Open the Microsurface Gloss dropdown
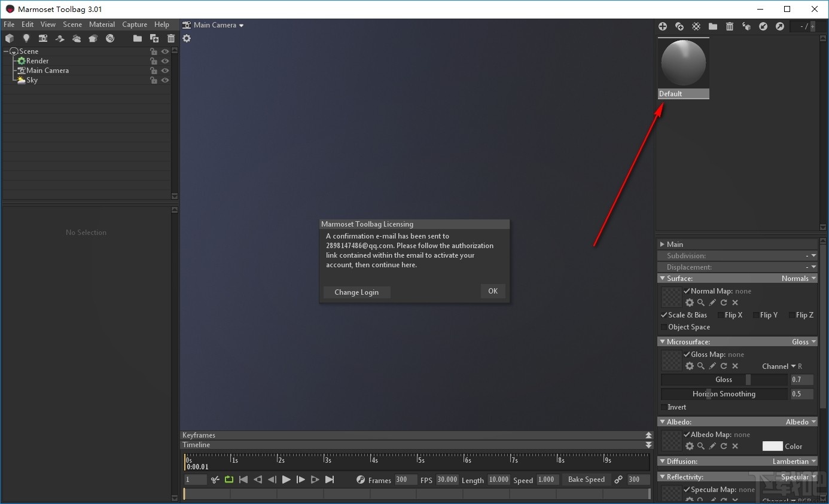The width and height of the screenshot is (829, 504). pyautogui.click(x=804, y=342)
